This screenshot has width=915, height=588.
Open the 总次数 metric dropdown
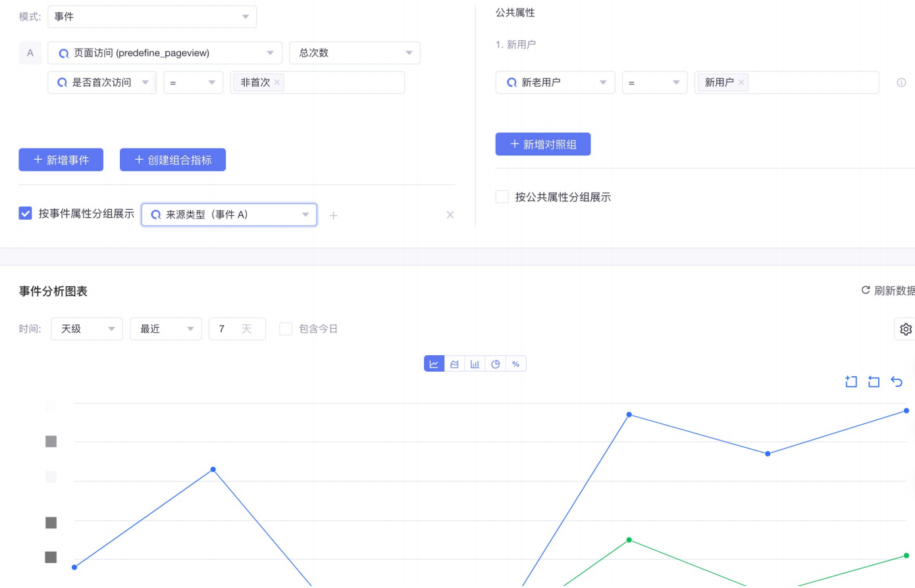[355, 53]
